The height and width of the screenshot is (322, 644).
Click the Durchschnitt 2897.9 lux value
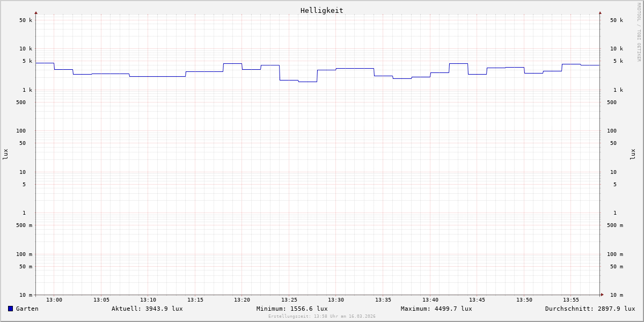(590, 309)
